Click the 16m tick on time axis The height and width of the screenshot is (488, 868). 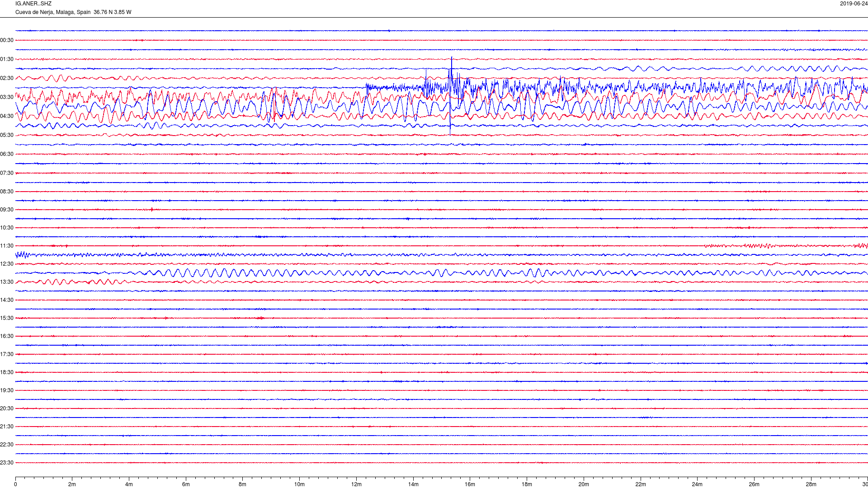pyautogui.click(x=470, y=484)
